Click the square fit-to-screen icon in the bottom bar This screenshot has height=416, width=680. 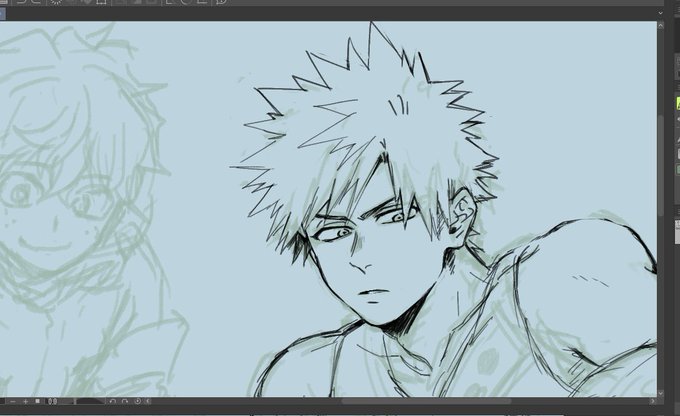pos(38,401)
